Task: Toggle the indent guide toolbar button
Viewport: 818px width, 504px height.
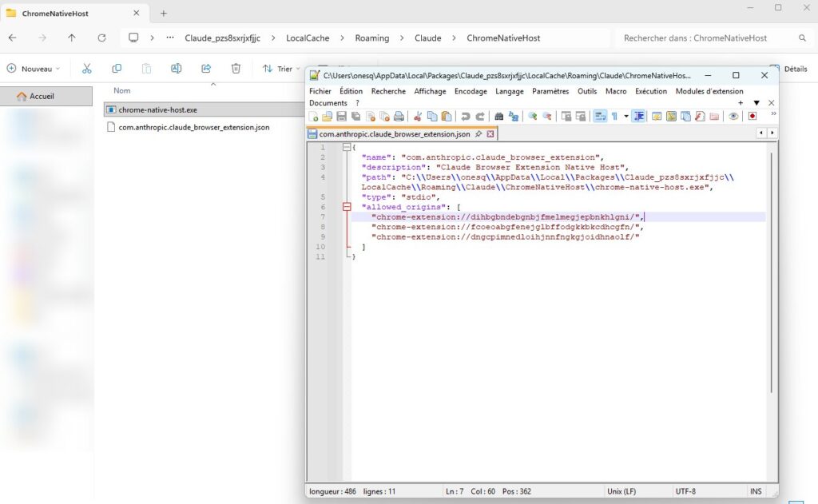Action: click(638, 117)
